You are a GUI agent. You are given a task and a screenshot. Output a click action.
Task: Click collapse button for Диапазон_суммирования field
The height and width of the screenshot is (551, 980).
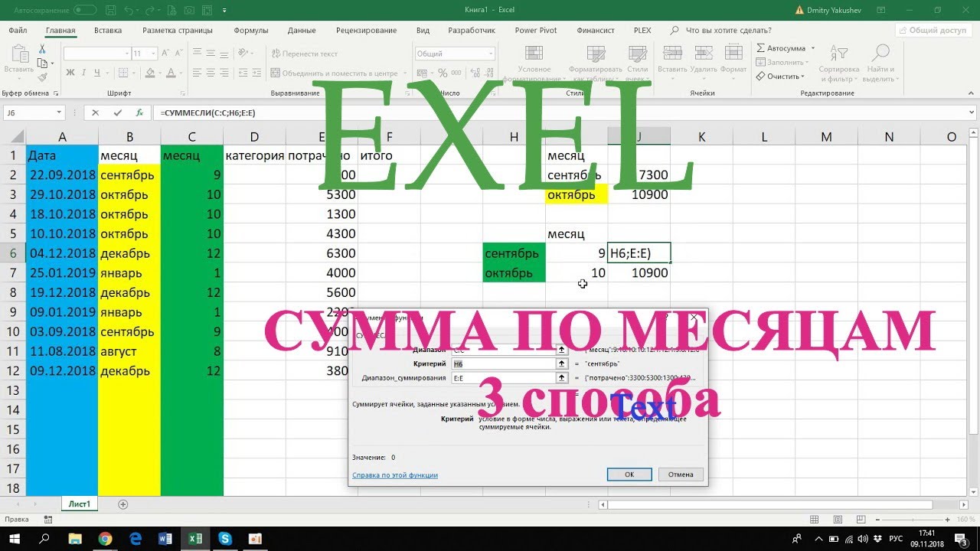(x=562, y=377)
